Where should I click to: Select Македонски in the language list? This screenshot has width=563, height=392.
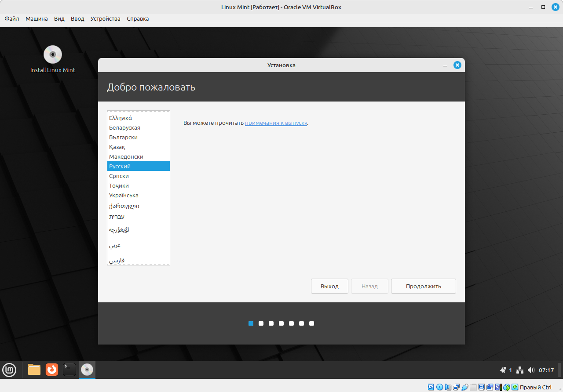coord(139,156)
